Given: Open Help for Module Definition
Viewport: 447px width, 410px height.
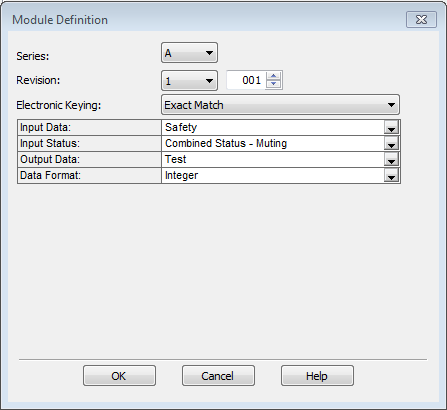Looking at the screenshot, I should click(x=317, y=376).
